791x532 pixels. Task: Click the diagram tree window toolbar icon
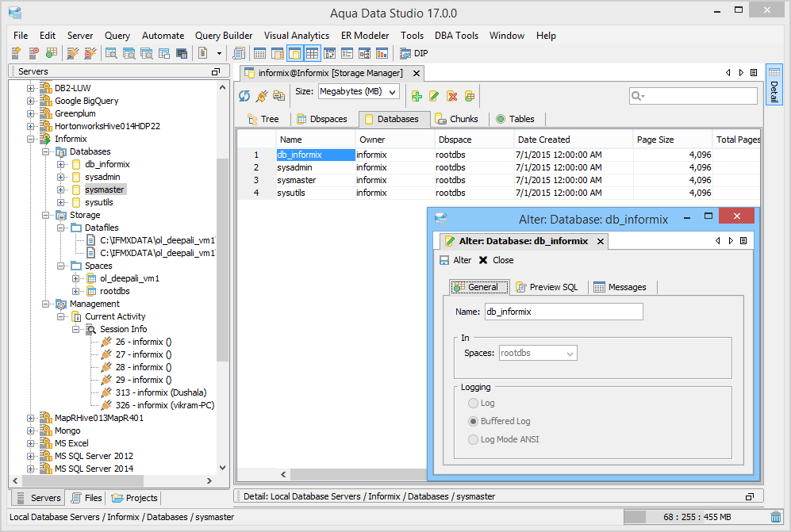pos(364,53)
